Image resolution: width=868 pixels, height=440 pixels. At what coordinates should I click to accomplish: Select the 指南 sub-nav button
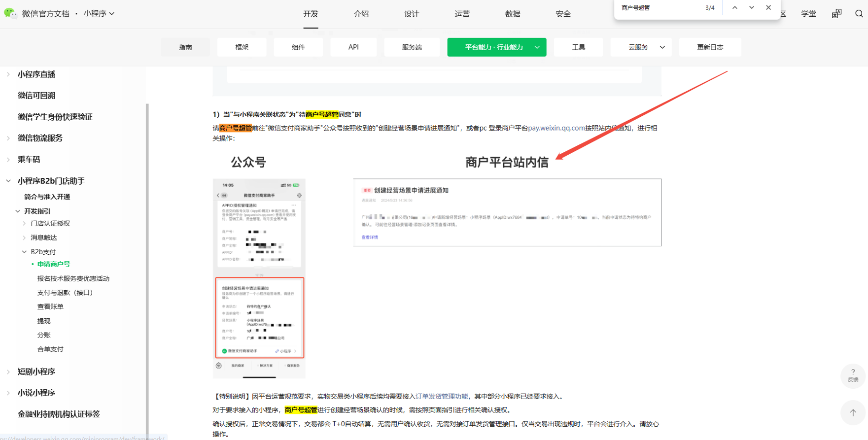[x=185, y=47]
